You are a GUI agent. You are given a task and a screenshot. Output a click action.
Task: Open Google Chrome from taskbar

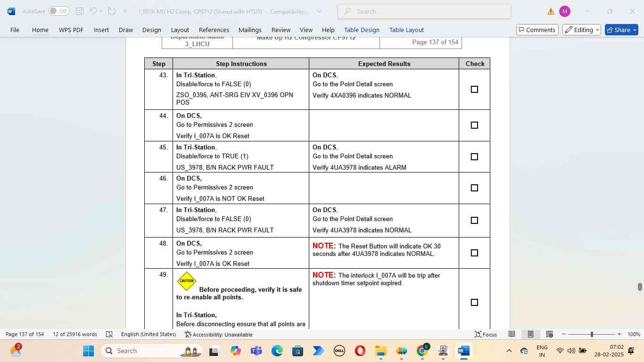[422, 351]
